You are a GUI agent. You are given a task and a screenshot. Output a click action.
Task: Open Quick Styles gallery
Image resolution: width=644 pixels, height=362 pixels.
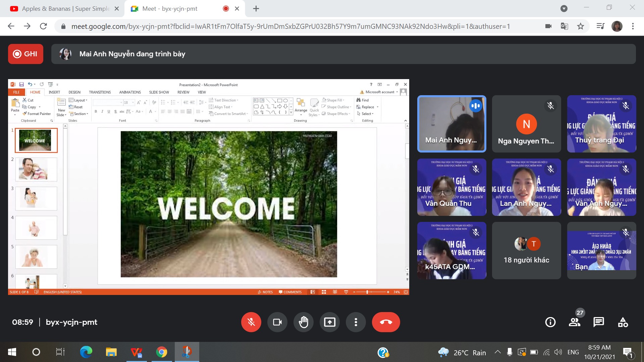point(314,107)
